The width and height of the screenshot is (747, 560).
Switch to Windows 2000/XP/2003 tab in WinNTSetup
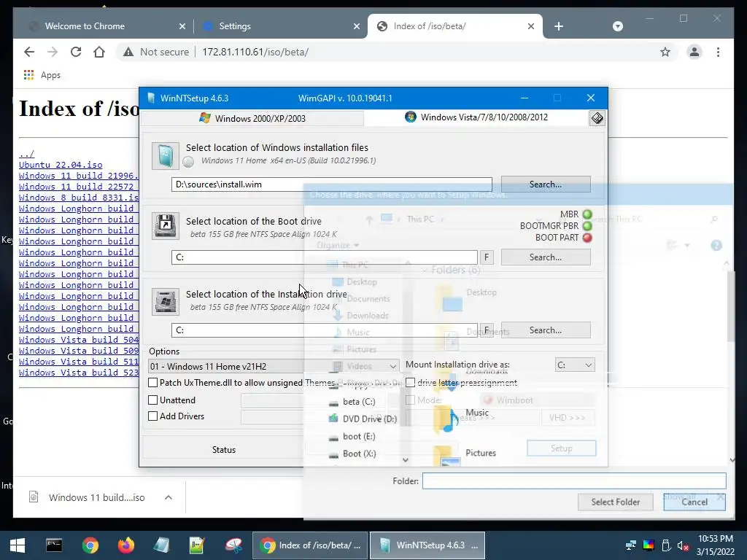coord(252,118)
